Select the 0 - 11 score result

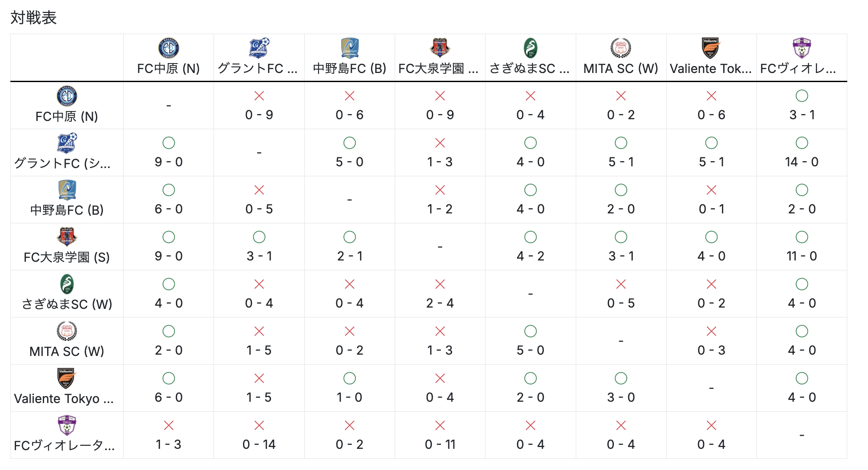tap(440, 445)
